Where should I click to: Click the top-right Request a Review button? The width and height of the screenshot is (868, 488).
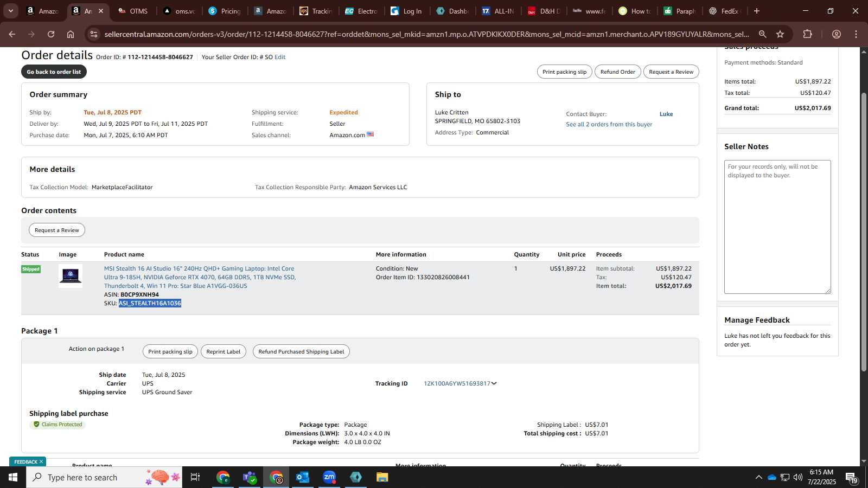671,72
